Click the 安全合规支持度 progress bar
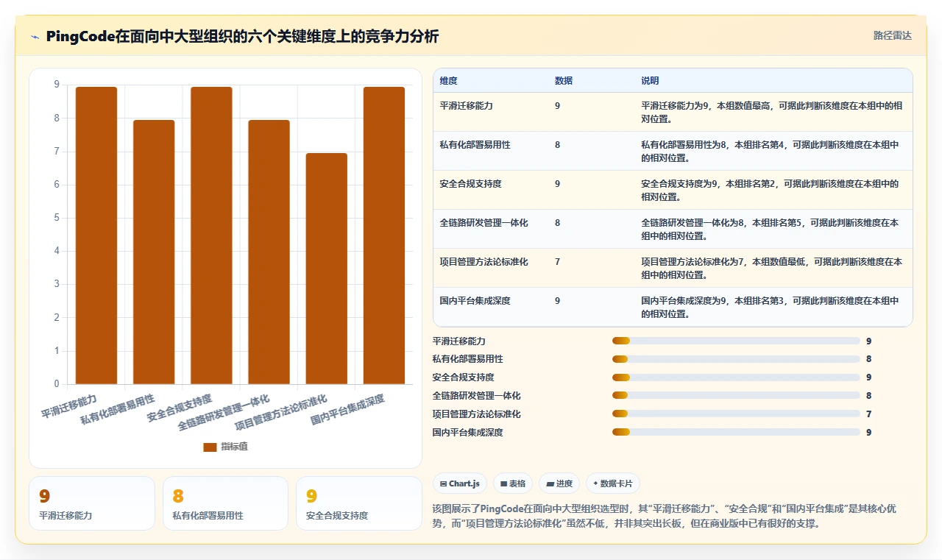 736,378
